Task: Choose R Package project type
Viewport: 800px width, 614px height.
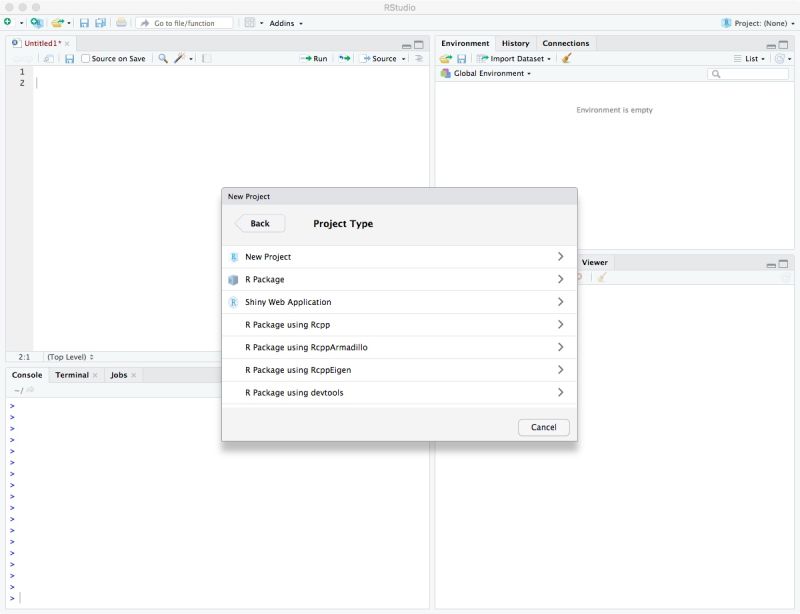Action: 399,279
